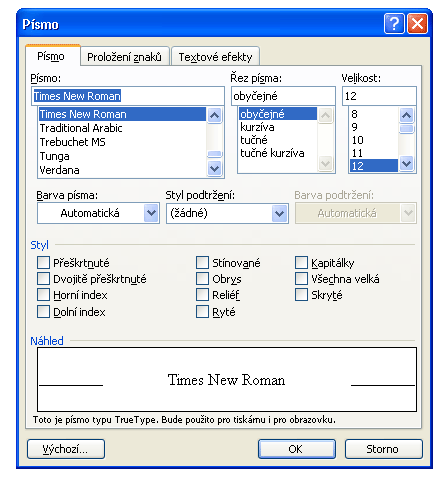445x479 pixels.
Task: Select Times New Roman in font list
Action: coord(122,114)
